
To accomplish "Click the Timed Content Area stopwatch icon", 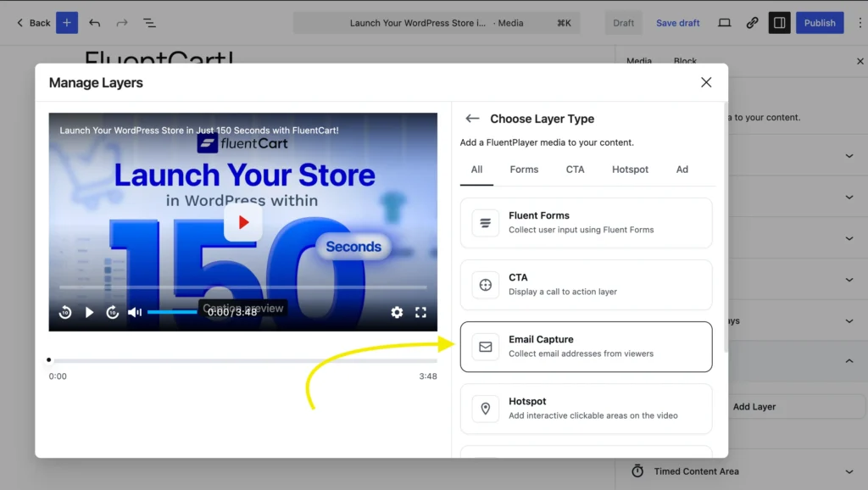I will pos(637,471).
